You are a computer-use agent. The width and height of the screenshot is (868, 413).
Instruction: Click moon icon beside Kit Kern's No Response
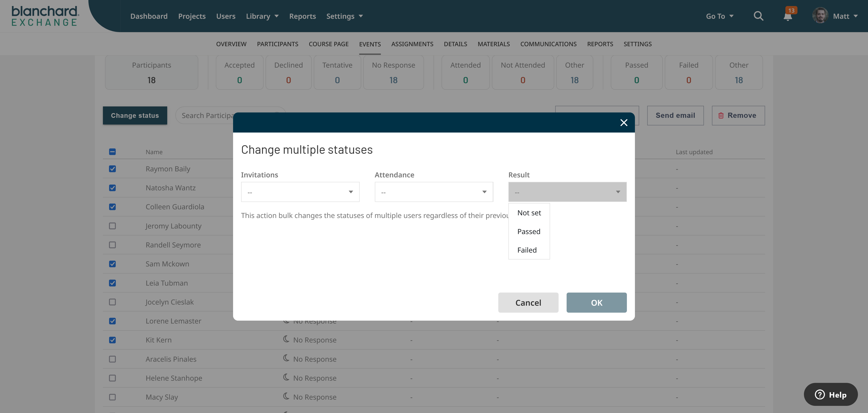286,339
